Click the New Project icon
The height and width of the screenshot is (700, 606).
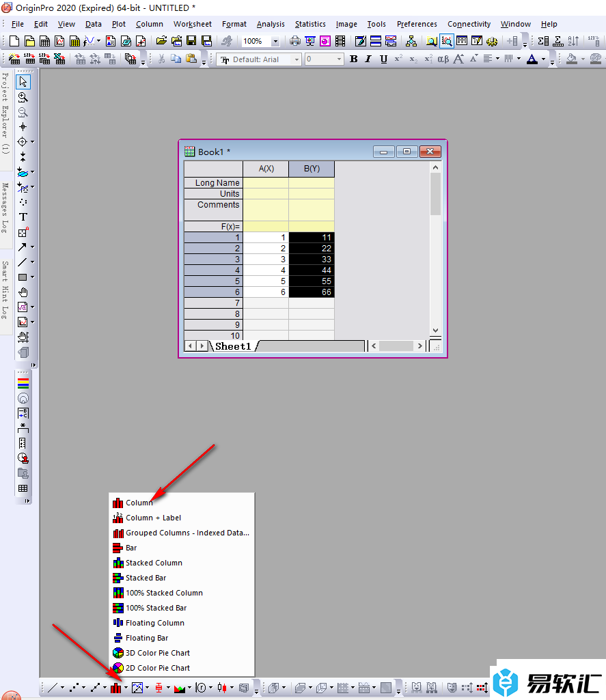[14, 42]
